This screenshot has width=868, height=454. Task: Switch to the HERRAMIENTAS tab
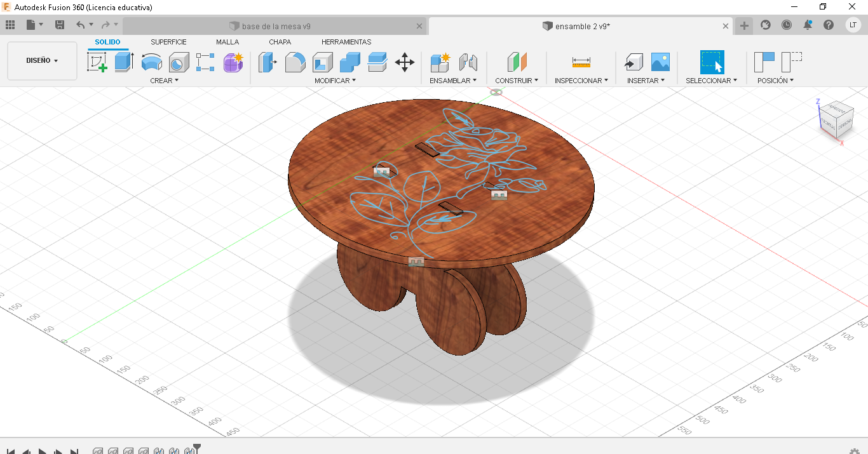[346, 42]
